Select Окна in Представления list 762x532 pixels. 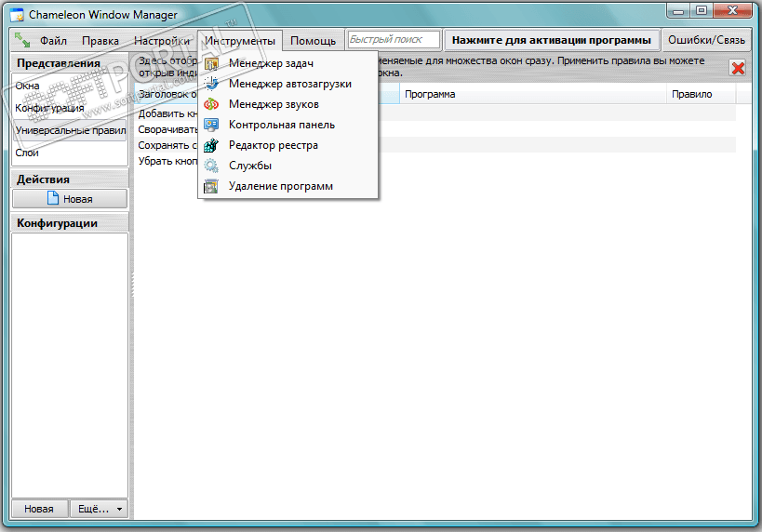click(70, 86)
